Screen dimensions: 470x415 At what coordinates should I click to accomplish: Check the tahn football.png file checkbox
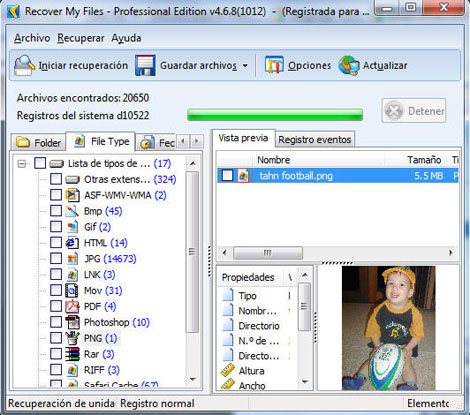227,175
